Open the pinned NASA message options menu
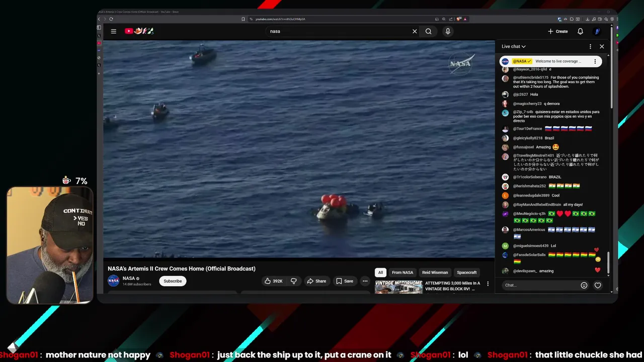Viewport: 644px width, 362px height. (x=595, y=61)
